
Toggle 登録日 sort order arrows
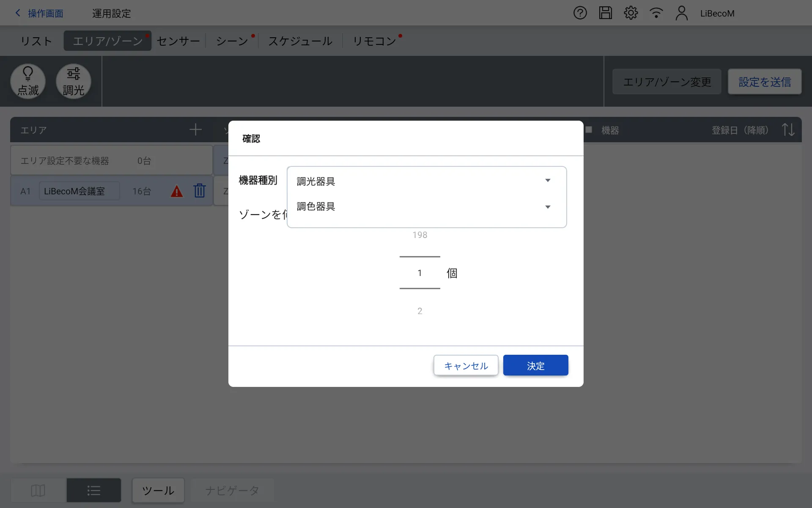(787, 130)
